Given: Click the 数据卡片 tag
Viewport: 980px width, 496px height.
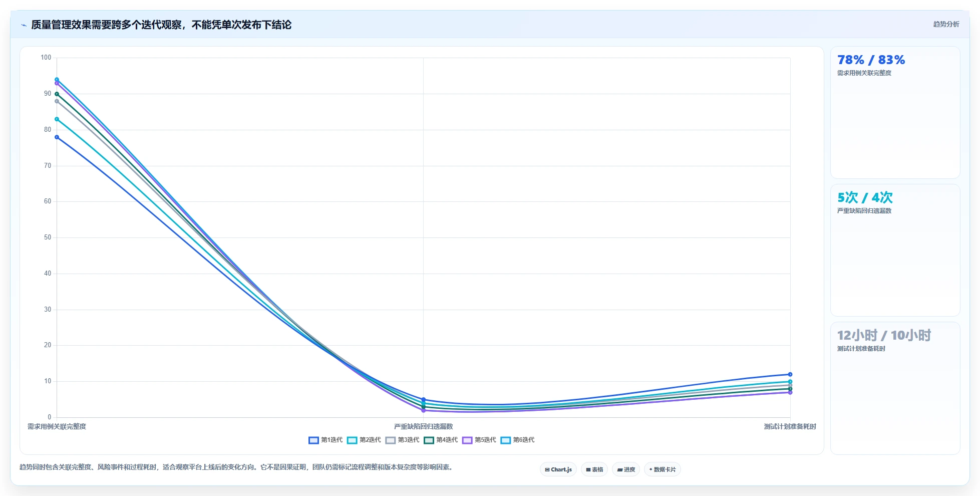Looking at the screenshot, I should (663, 469).
